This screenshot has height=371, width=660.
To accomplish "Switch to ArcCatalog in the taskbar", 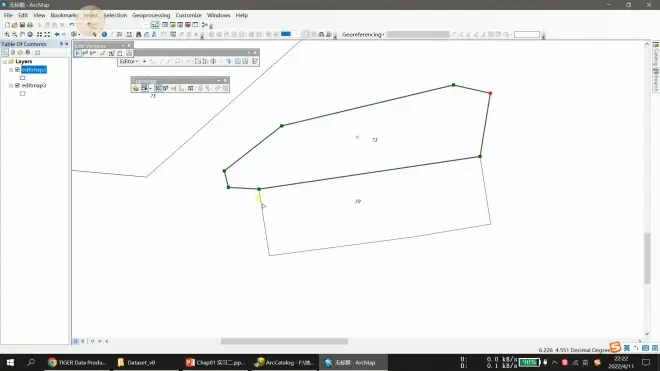I will (x=285, y=362).
